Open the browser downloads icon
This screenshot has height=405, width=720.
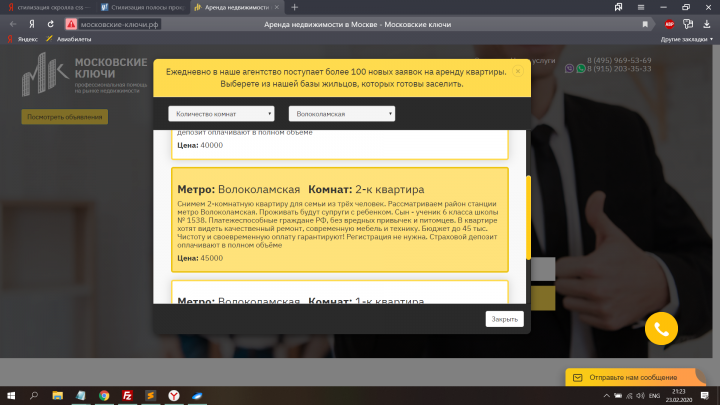(x=707, y=24)
